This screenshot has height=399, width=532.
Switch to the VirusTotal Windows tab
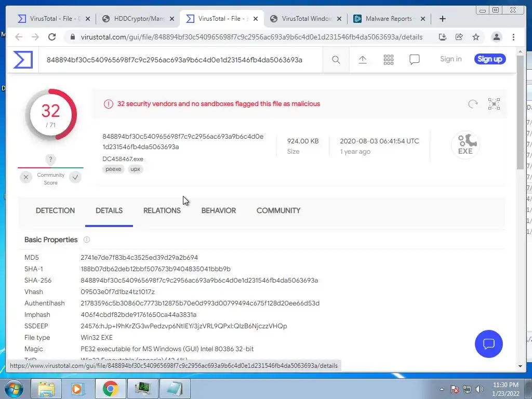point(307,19)
